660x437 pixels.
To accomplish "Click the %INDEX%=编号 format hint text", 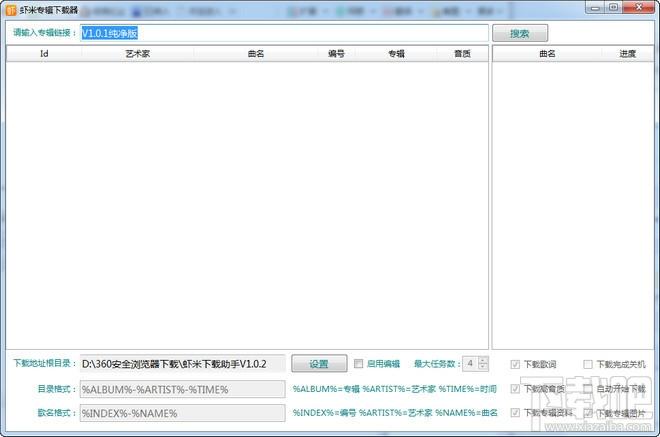I will [324, 413].
